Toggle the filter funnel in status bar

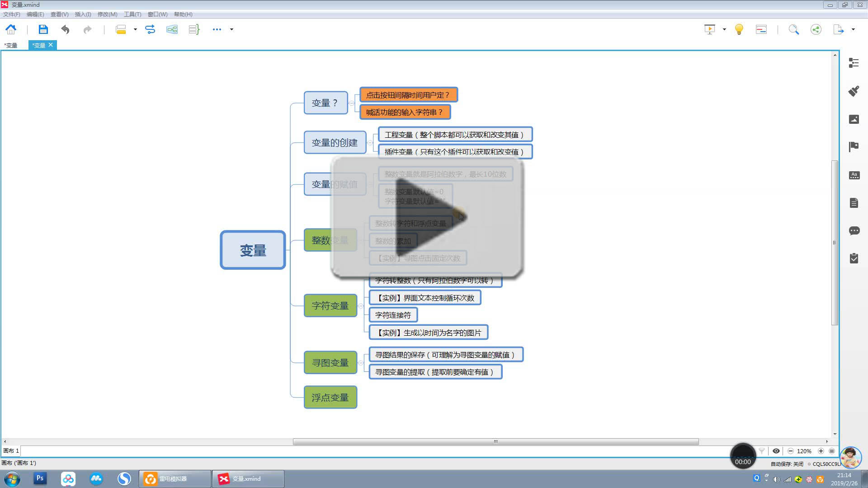coord(762,451)
